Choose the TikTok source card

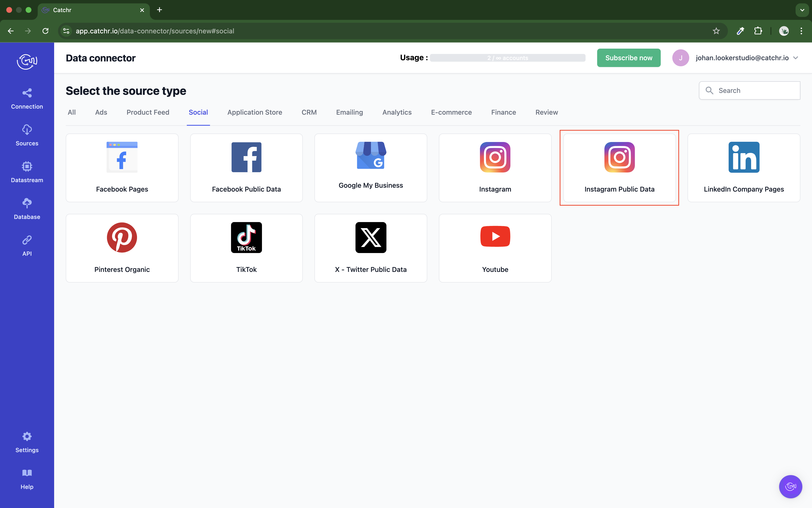coord(246,248)
